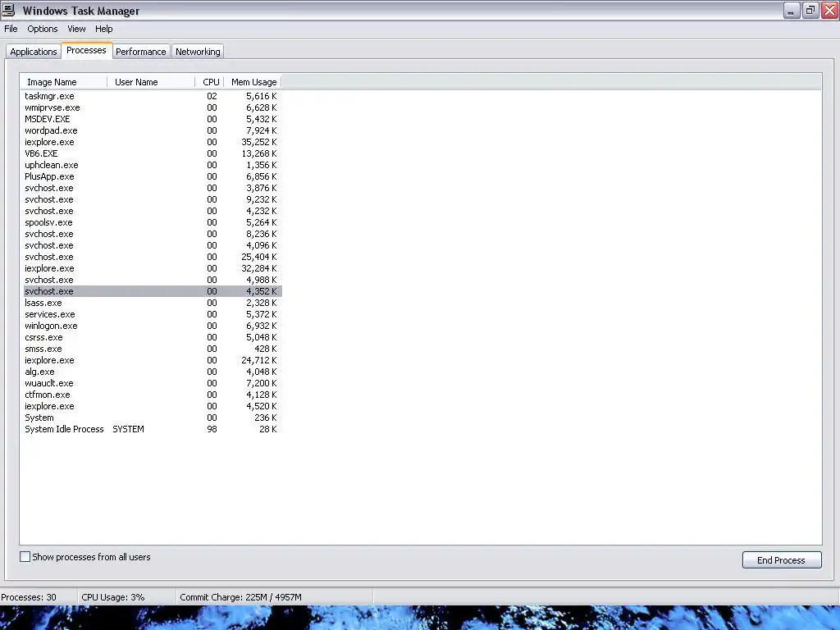840x630 pixels.
Task: Select svchost.exe using 4,232 K
Action: click(152, 211)
